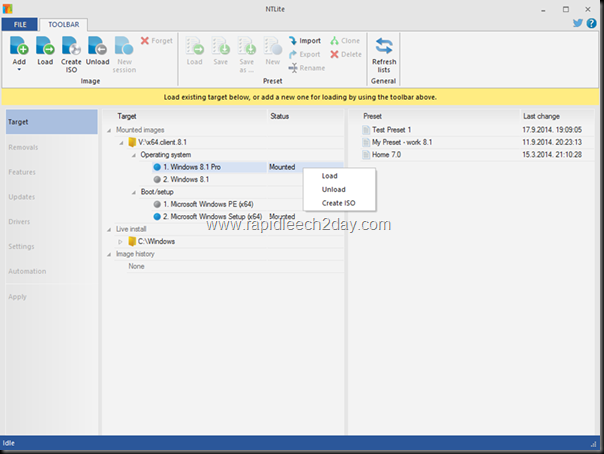Collapse the Mounted images group
Viewport: 604px width, 454px height.
pos(109,131)
